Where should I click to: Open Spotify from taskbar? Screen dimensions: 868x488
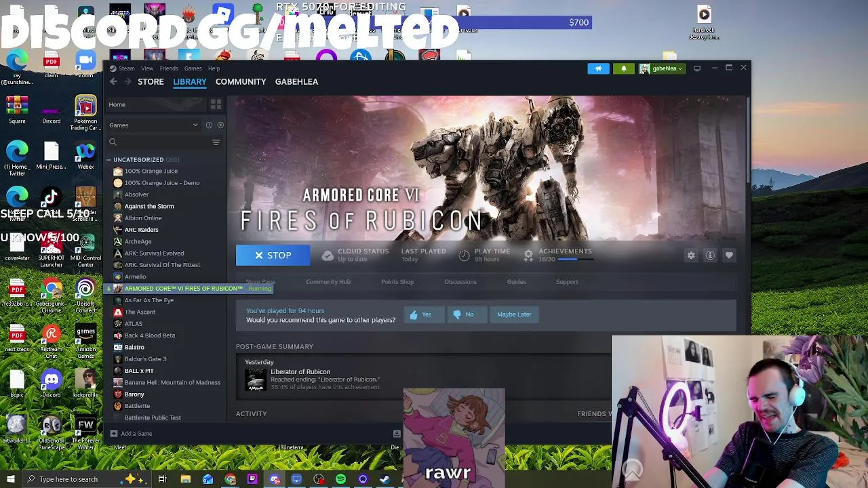click(340, 479)
